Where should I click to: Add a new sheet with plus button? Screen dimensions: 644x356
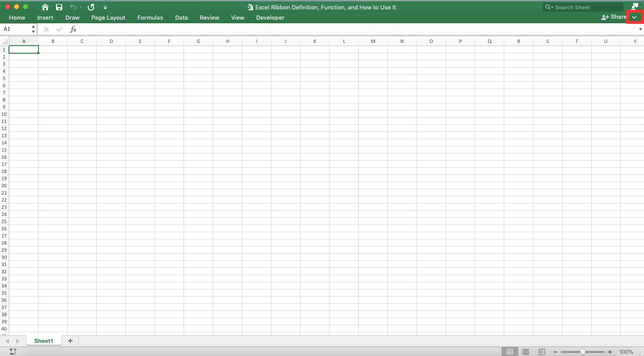(70, 341)
